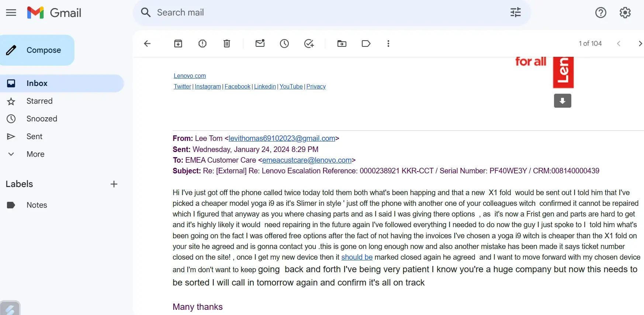Click the Compose button
Image resolution: width=644 pixels, height=315 pixels.
click(37, 50)
